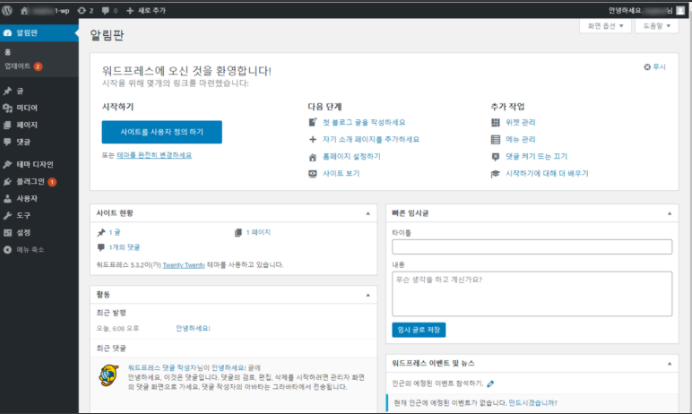The height and width of the screenshot is (414, 692).
Task: Dismiss the welcome panel with 무시
Action: (655, 67)
